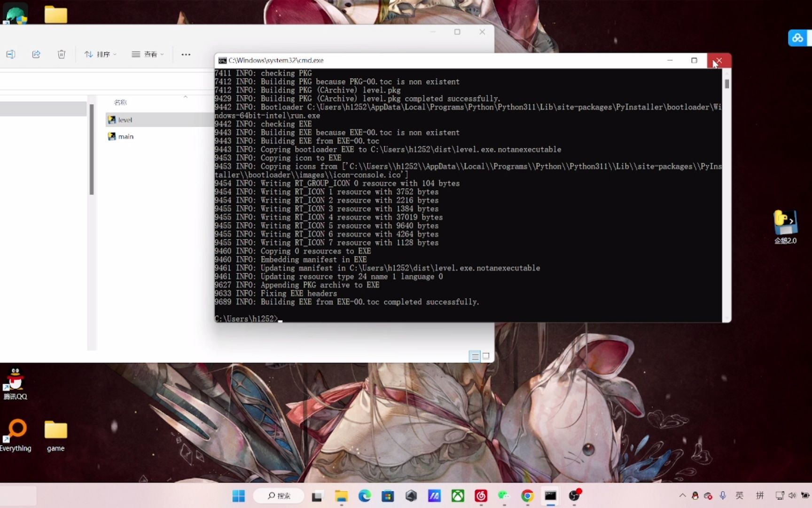Screen dimensions: 812x508
Task: Open Microsoft Store from taskbar
Action: (388, 496)
